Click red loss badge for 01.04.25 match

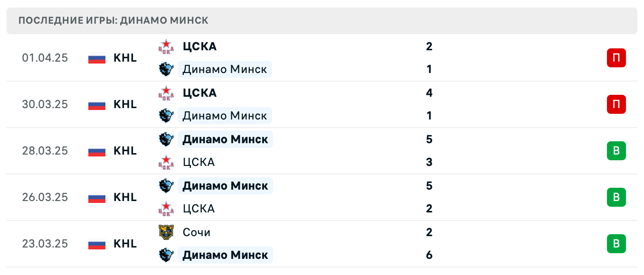pos(616,58)
